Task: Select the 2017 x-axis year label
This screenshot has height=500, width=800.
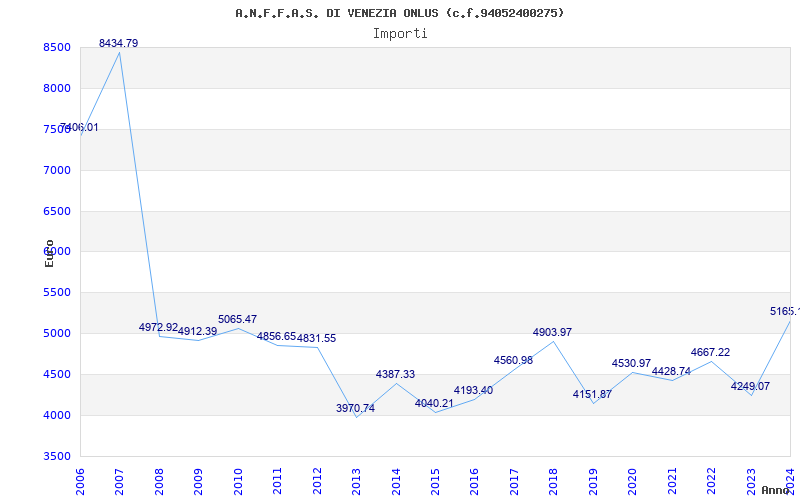Action: tap(514, 482)
